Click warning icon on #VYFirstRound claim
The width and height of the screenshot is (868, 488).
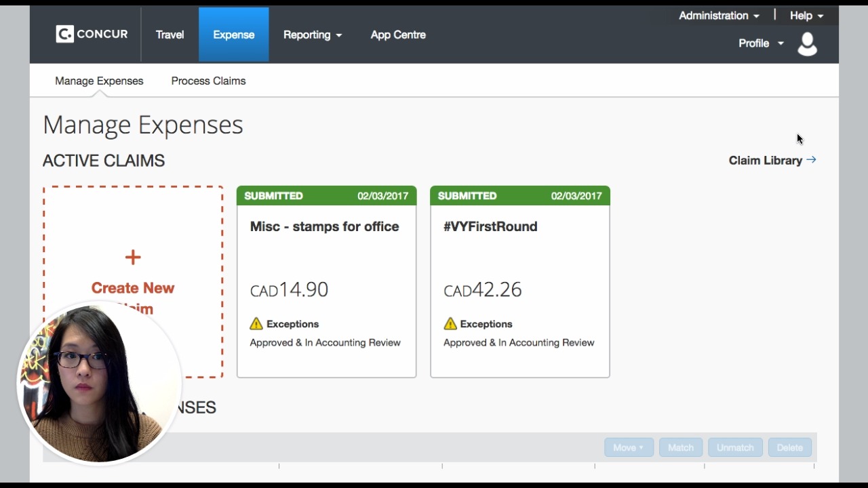point(450,323)
